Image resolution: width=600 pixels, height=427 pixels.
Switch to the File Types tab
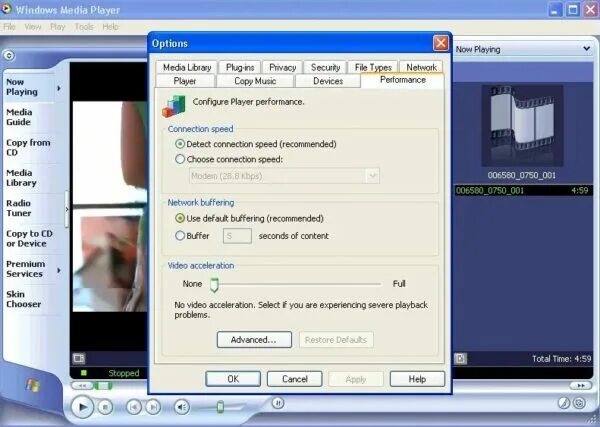tap(373, 67)
